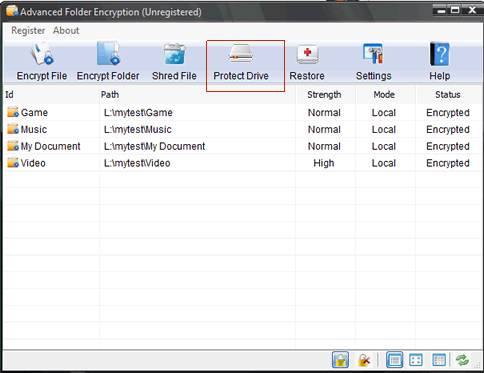Launch the Shred File tool

click(174, 62)
